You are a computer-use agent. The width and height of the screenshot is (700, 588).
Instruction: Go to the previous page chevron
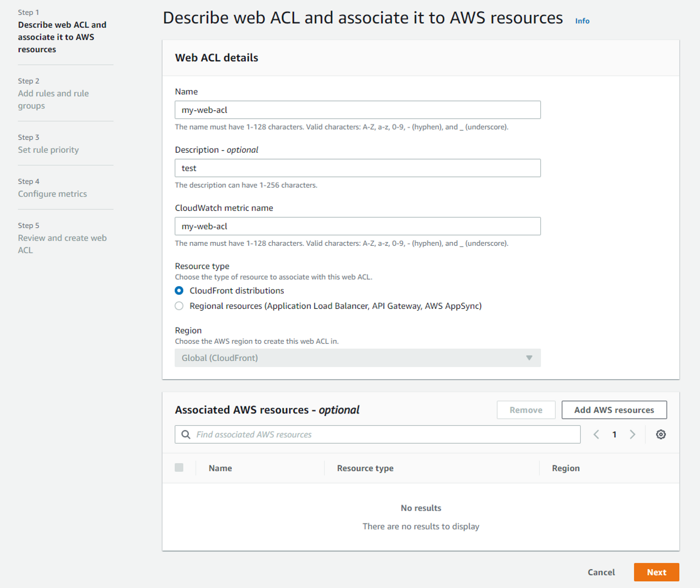(596, 434)
